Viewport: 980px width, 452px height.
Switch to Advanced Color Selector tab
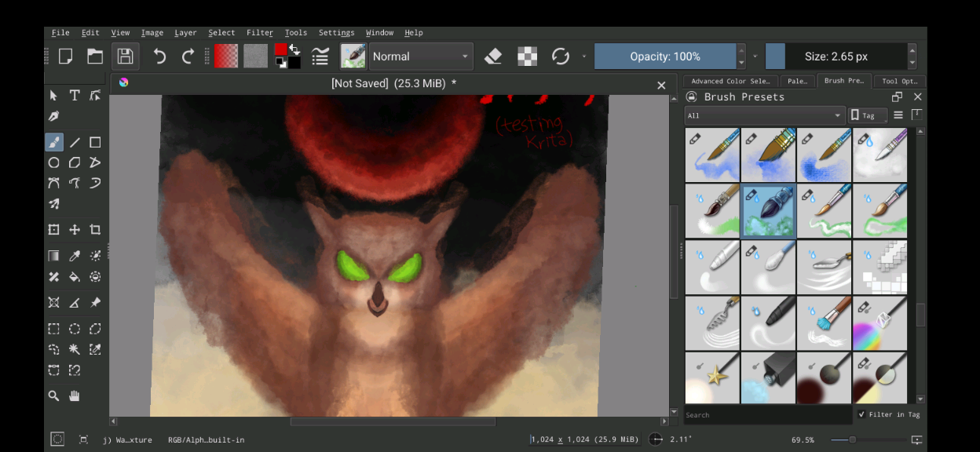(730, 81)
